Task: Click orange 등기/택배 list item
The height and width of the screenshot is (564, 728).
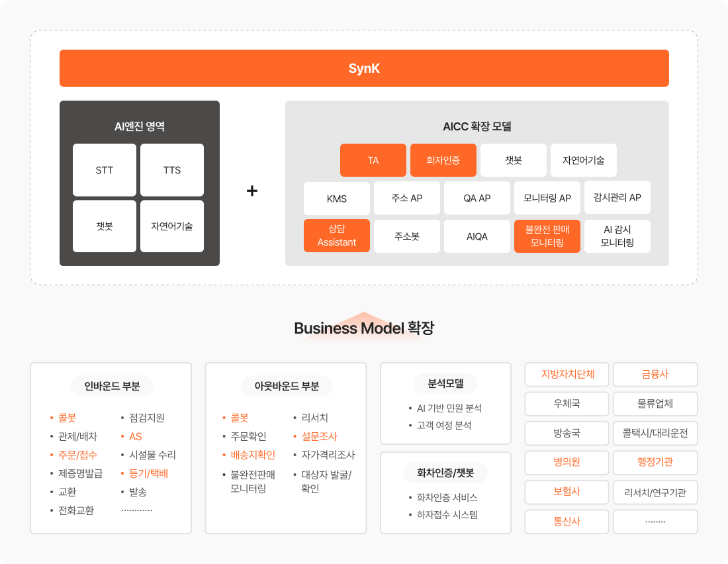Action: tap(148, 473)
